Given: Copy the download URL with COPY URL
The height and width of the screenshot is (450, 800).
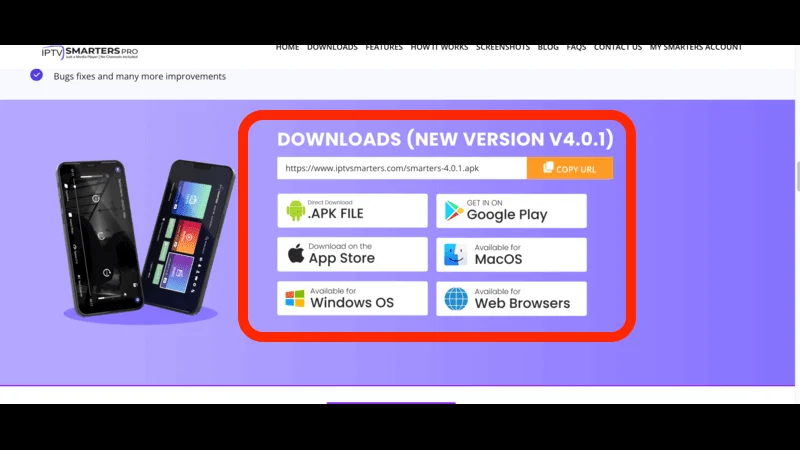Looking at the screenshot, I should (570, 168).
